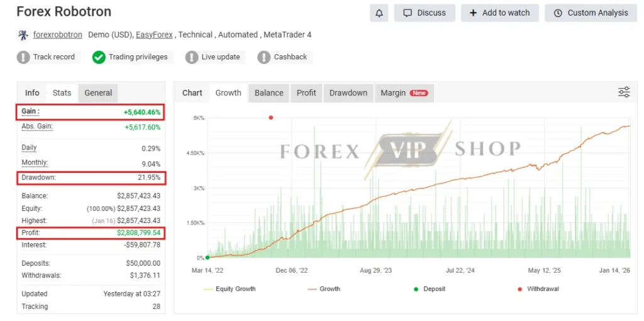The height and width of the screenshot is (321, 644).
Task: Switch to the Profit chart tab
Action: click(306, 93)
